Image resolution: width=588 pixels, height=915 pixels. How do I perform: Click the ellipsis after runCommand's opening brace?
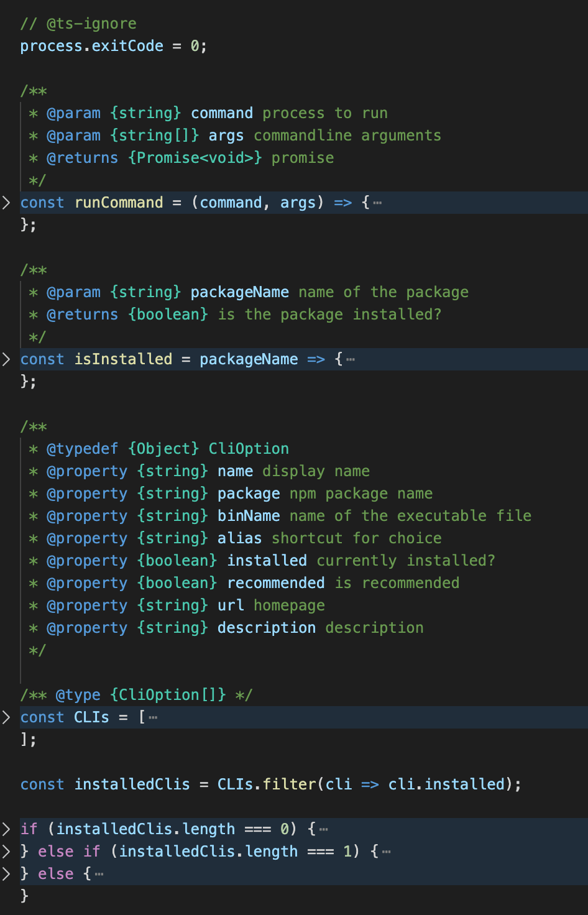point(377,203)
